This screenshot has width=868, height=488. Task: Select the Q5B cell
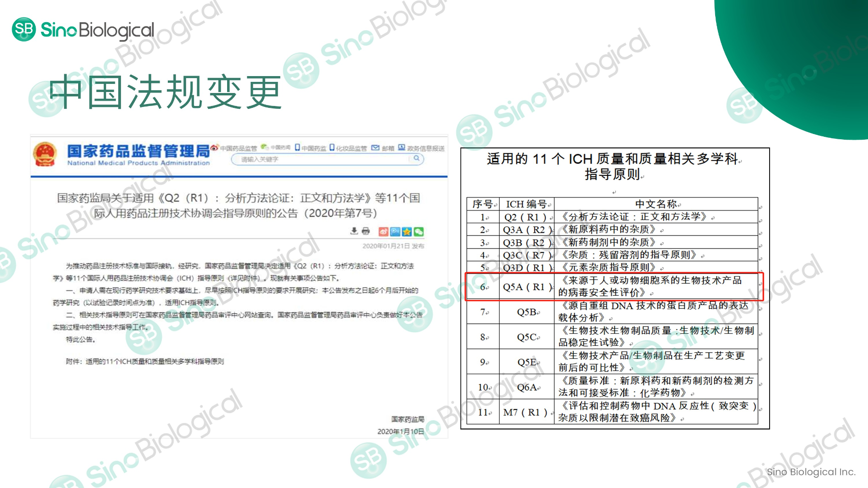click(527, 312)
